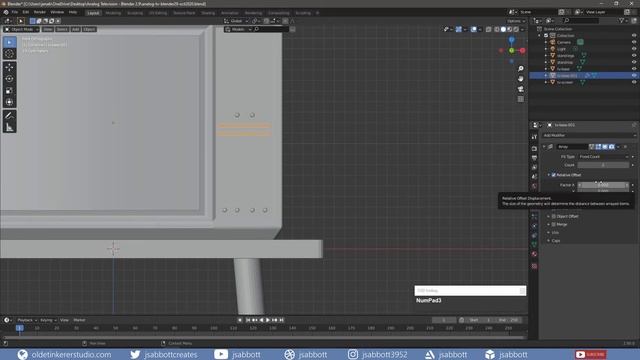Toggle Array modifier render visibility
The height and width of the screenshot is (360, 640).
(611, 147)
